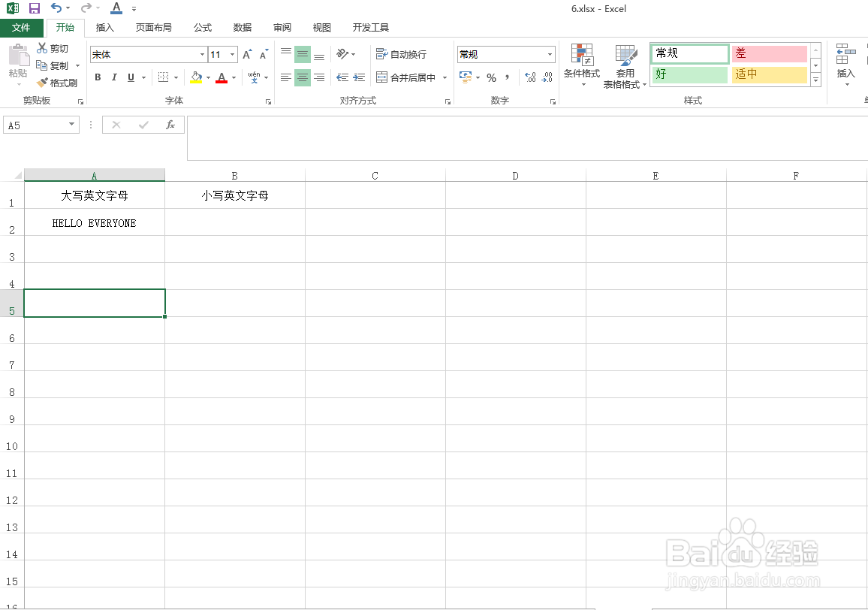
Task: Apply red font color A button
Action: tap(222, 77)
